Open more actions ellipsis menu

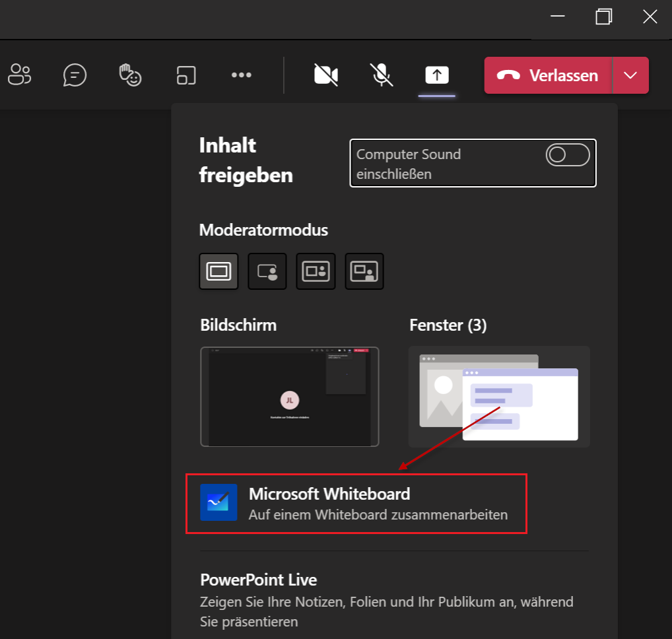(x=242, y=75)
